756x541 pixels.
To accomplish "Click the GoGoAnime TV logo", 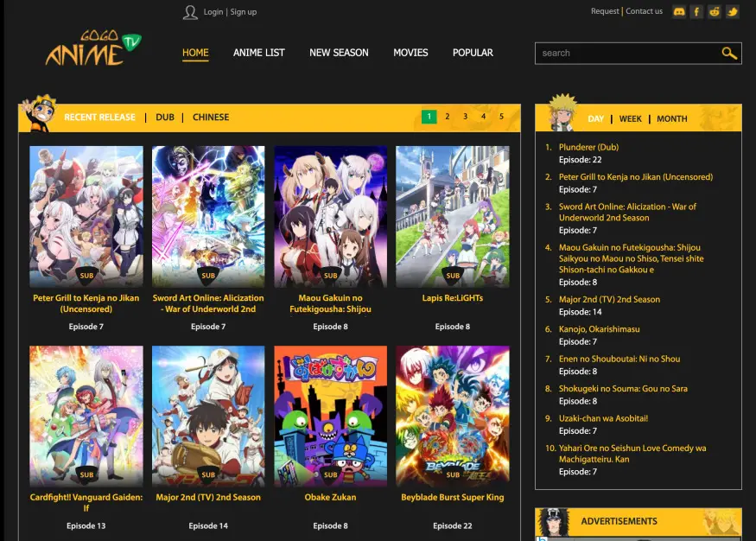I will tap(93, 48).
